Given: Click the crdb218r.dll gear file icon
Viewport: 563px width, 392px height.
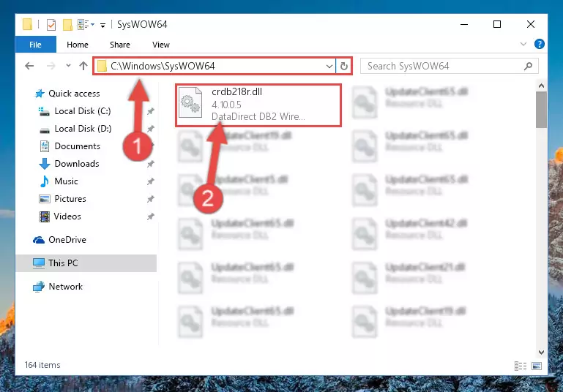Looking at the screenshot, I should (190, 102).
